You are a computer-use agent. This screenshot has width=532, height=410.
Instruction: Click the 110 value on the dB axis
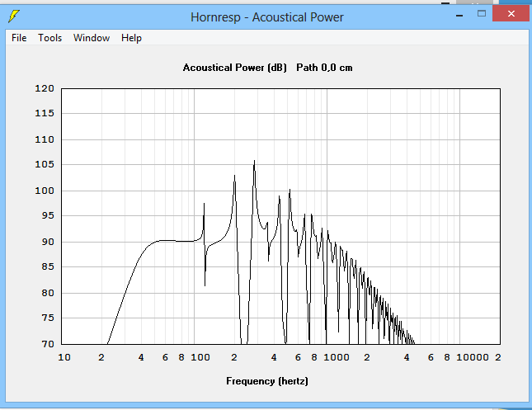(x=45, y=139)
